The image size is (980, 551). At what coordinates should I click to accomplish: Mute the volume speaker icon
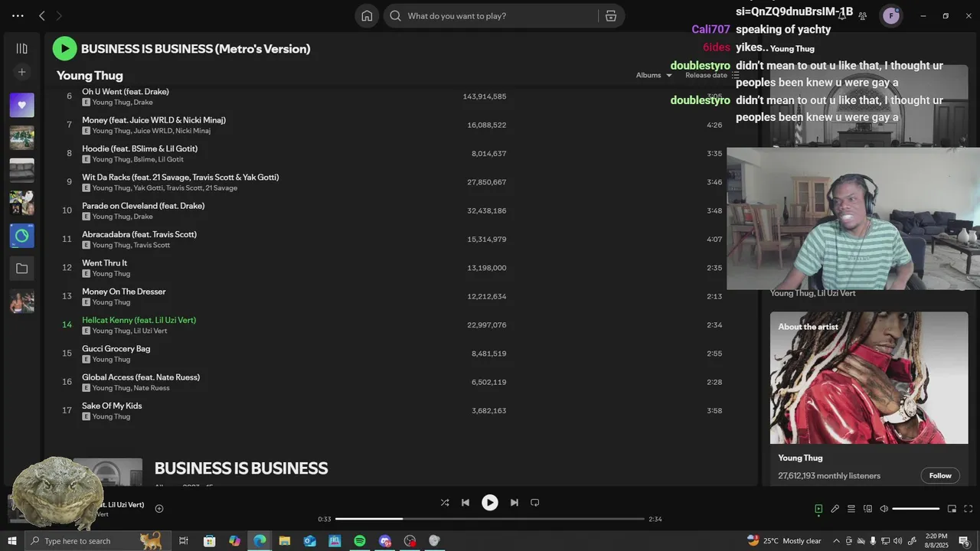[884, 509]
